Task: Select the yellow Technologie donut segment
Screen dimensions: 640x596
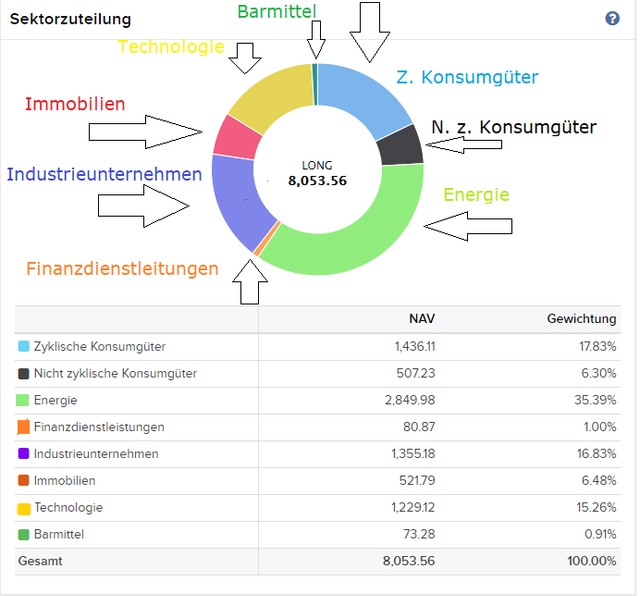Action: 276,95
